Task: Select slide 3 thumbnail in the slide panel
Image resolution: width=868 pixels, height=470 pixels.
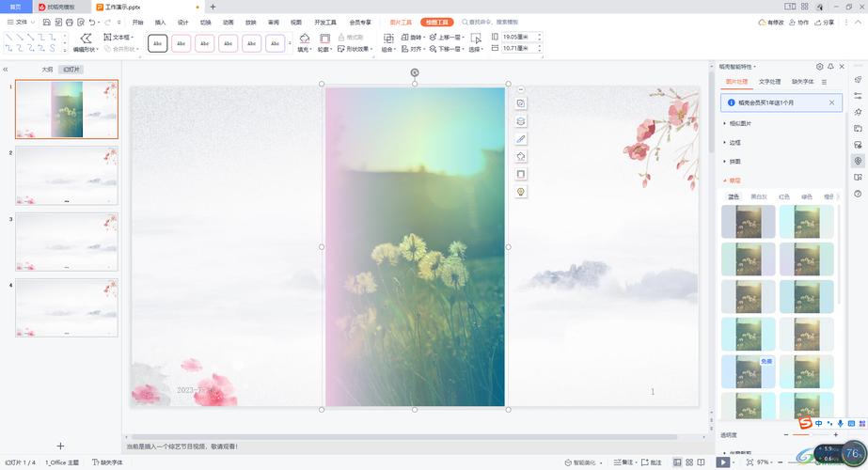Action: coord(67,242)
